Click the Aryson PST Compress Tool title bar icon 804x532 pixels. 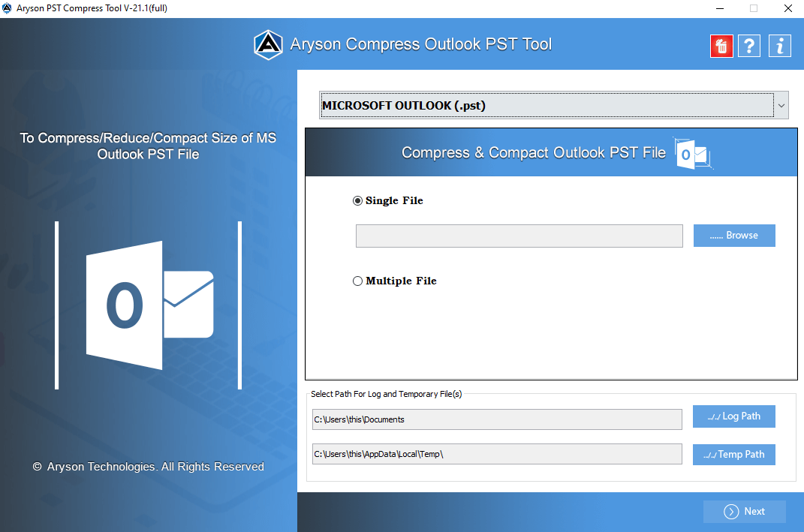tap(8, 8)
